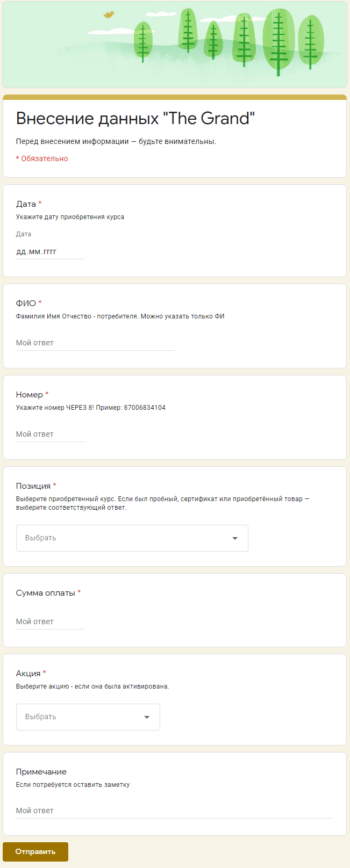
Task: Focus the дд.мм.гггг date field
Action: pyautogui.click(x=50, y=251)
